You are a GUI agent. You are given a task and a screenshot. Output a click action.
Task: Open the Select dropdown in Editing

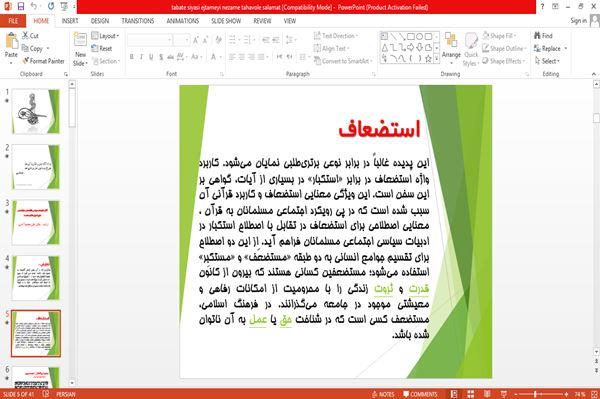pyautogui.click(x=547, y=61)
